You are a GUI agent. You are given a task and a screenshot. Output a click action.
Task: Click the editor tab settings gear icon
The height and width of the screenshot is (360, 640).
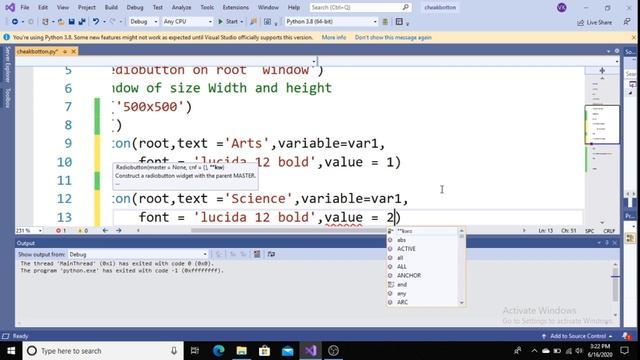[617, 51]
